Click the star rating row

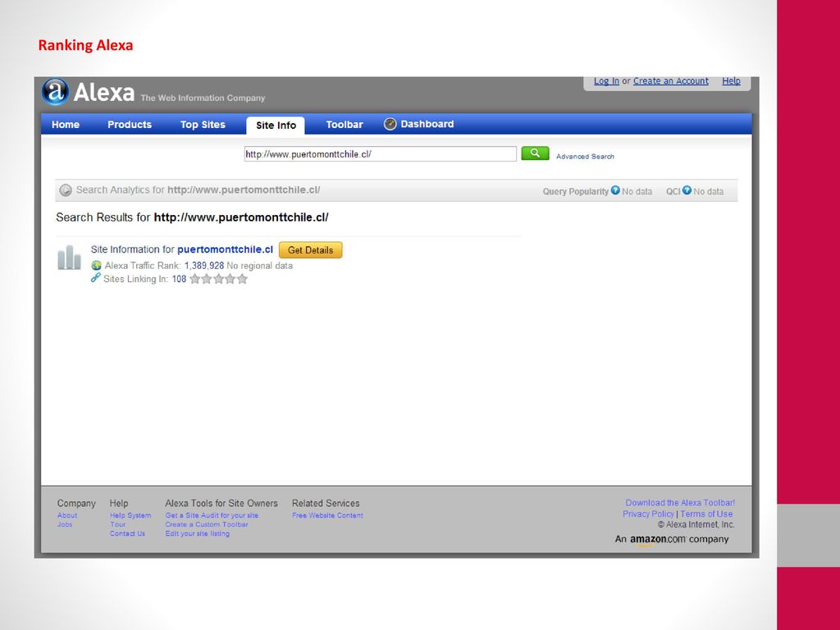tap(218, 279)
